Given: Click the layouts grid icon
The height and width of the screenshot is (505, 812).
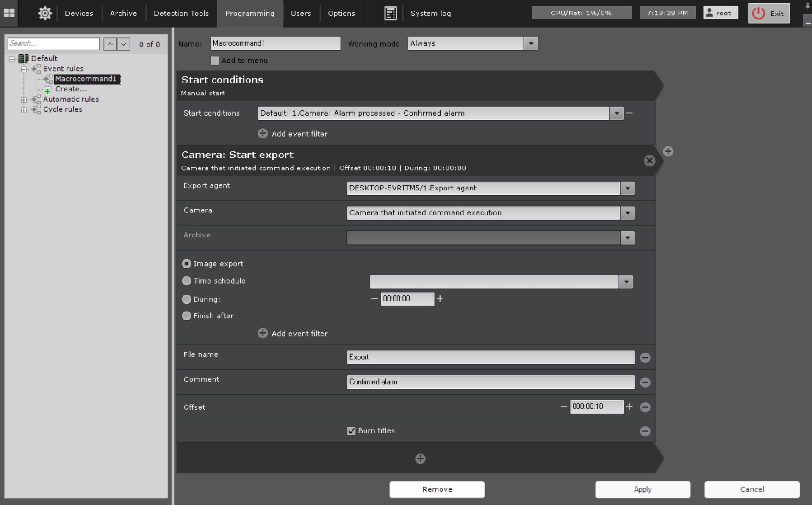Looking at the screenshot, I should [x=9, y=13].
